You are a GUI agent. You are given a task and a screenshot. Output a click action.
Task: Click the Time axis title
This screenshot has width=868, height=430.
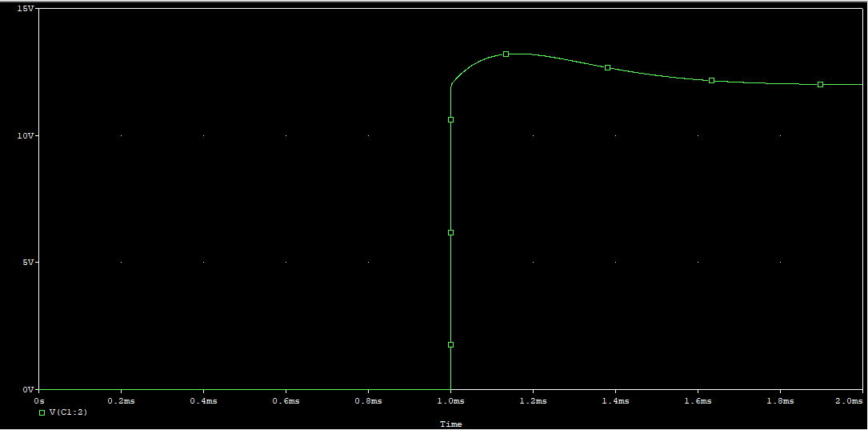coord(451,424)
